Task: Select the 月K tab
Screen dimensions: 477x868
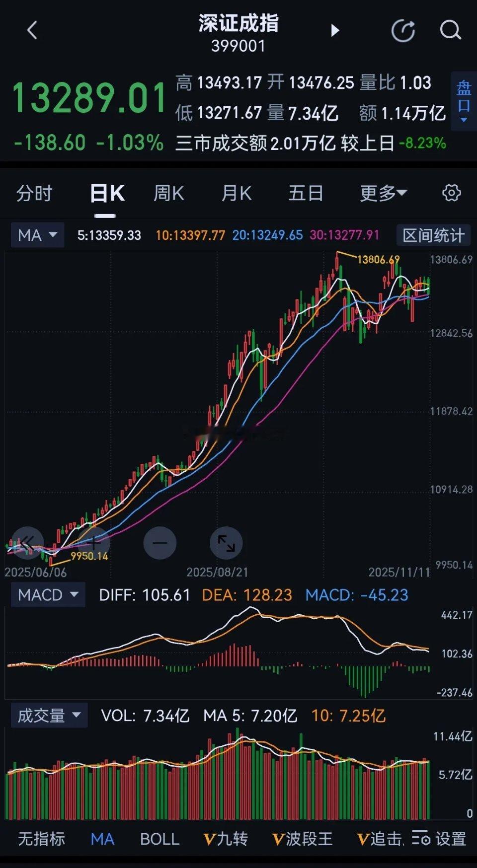Action: 237,193
